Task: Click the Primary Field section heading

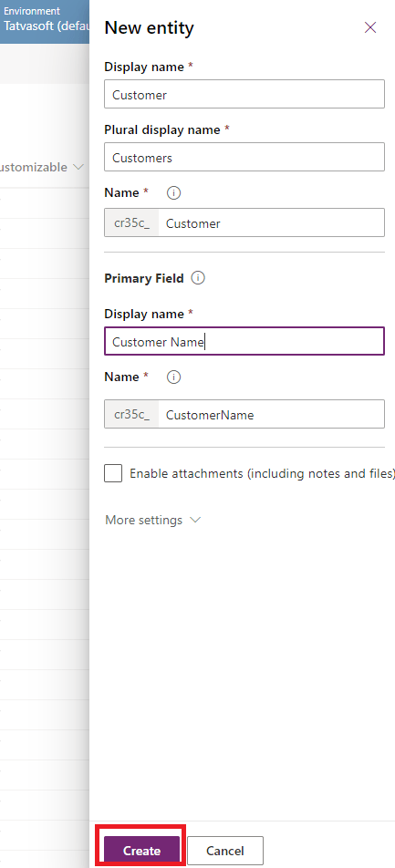Action: [x=144, y=278]
